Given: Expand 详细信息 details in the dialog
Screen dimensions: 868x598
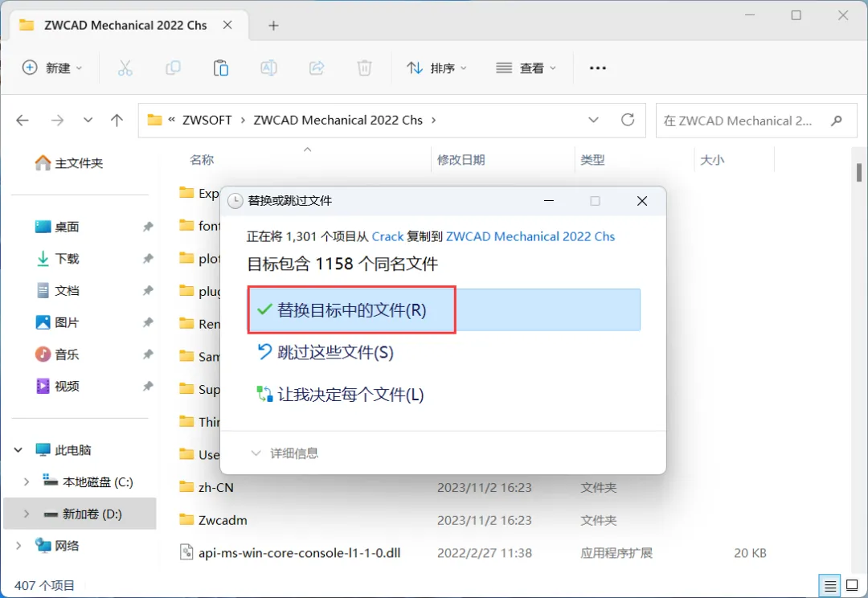Looking at the screenshot, I should (285, 453).
